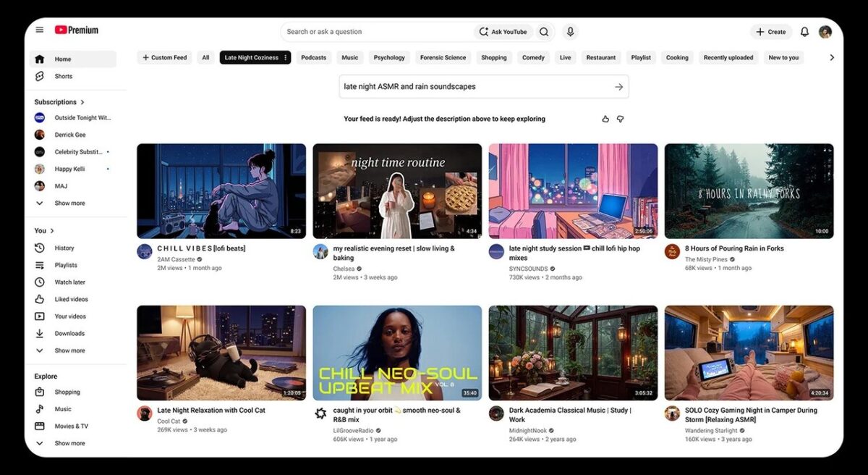Open 8 Hours in Rainy Forks thumbnail
868x475 pixels.
point(749,191)
